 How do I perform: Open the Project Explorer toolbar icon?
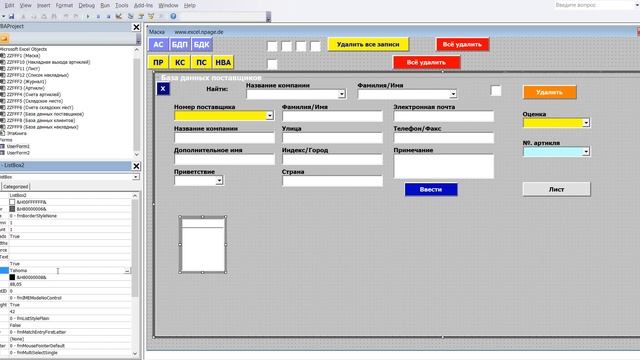131,16
